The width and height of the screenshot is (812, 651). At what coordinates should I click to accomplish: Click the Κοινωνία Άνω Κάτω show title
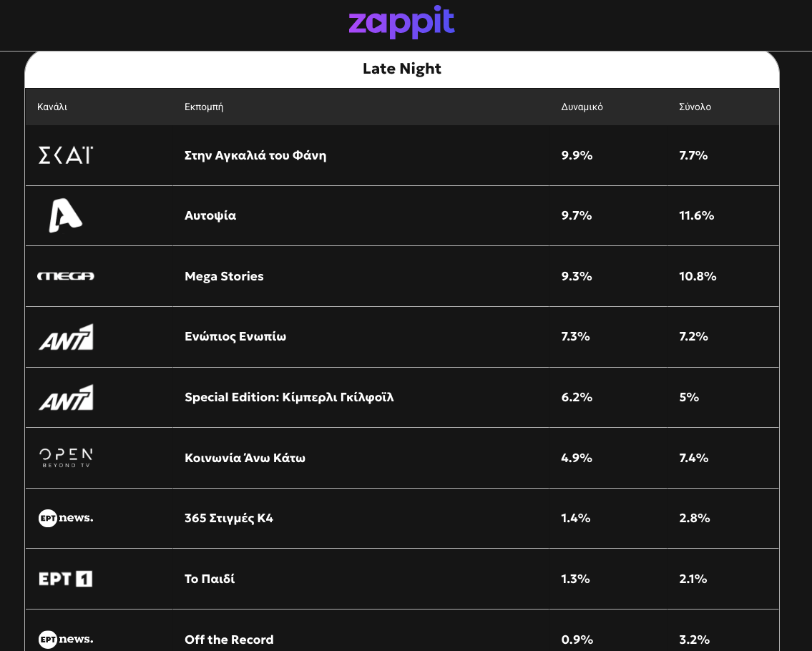(x=245, y=458)
